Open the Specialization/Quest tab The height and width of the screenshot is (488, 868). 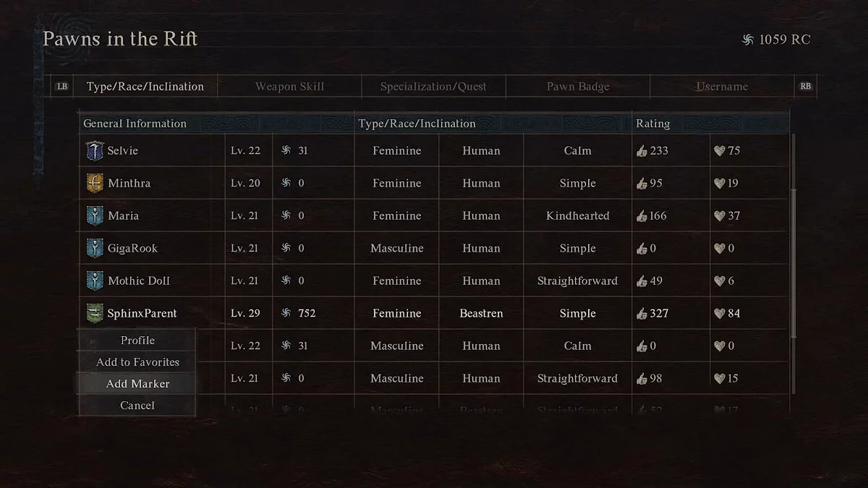[x=433, y=87]
